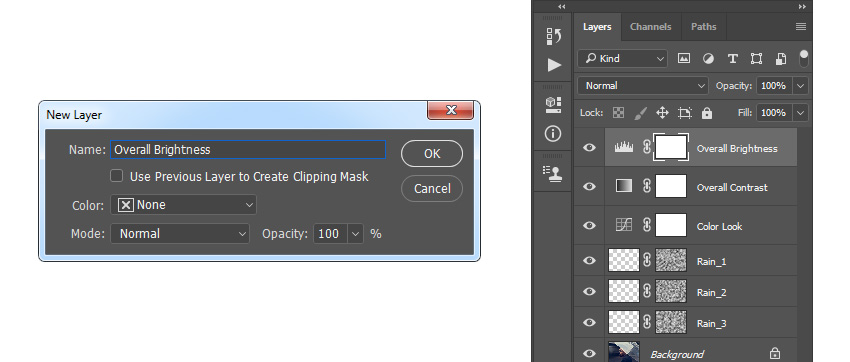Select Levels icon on Overall Brightness layer
Viewport: 850px width, 362px height.
(x=624, y=147)
